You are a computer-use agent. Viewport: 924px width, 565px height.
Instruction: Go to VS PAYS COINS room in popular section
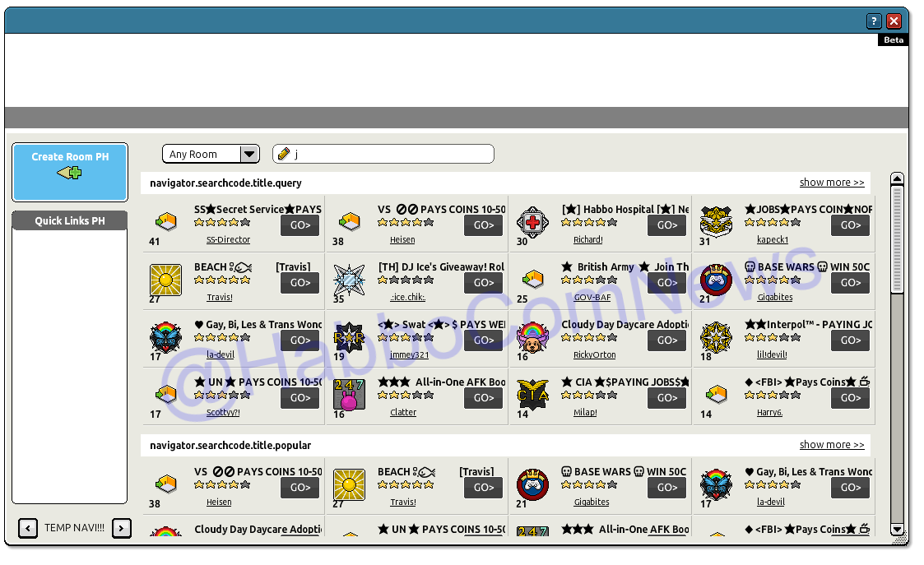(x=300, y=487)
